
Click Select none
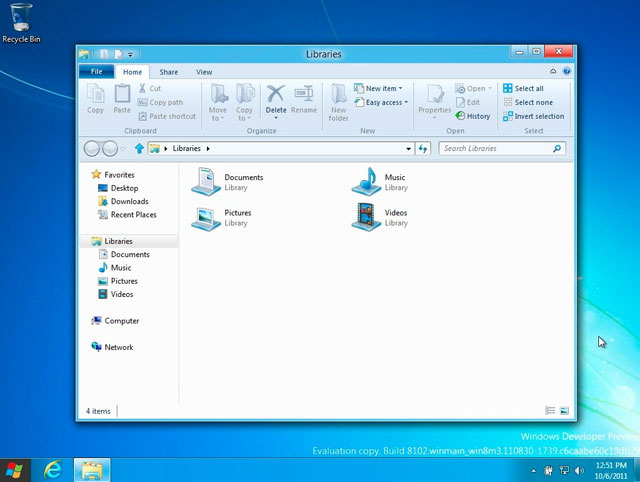(x=528, y=102)
